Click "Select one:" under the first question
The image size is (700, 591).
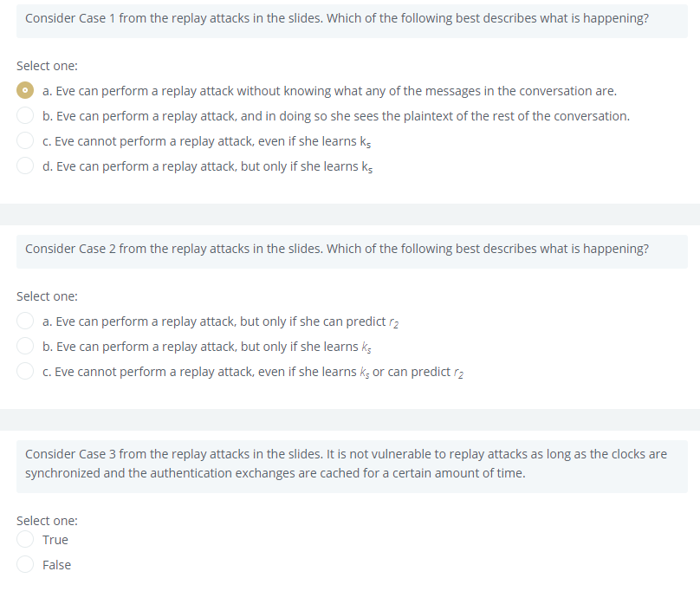47,65
